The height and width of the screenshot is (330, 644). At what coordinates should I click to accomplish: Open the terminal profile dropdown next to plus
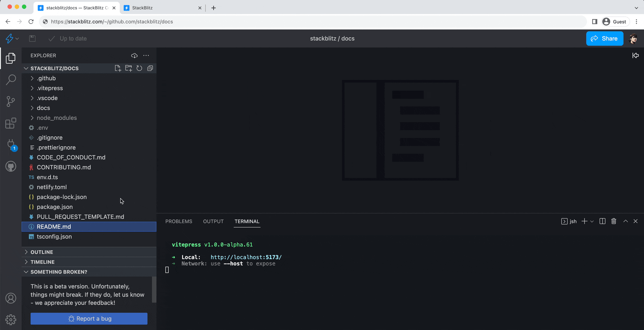coord(592,221)
